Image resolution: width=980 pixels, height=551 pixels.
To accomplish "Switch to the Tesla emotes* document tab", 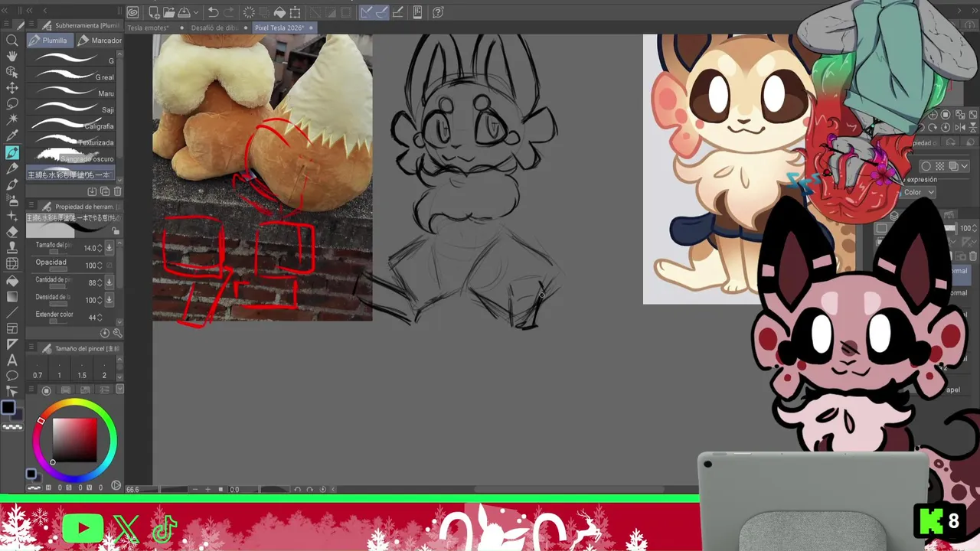I will tap(148, 28).
